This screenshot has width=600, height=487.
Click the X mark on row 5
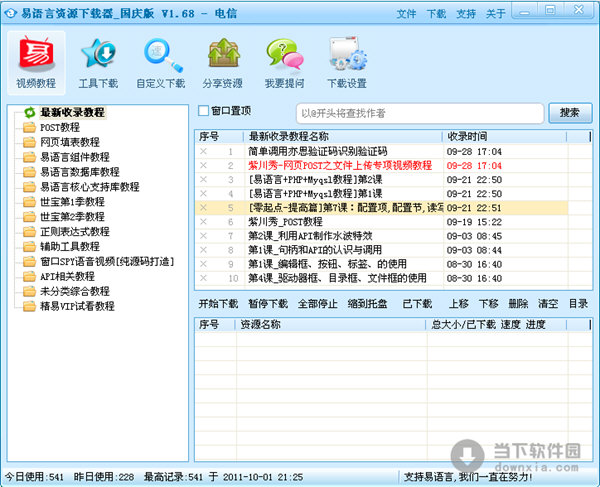[x=203, y=208]
